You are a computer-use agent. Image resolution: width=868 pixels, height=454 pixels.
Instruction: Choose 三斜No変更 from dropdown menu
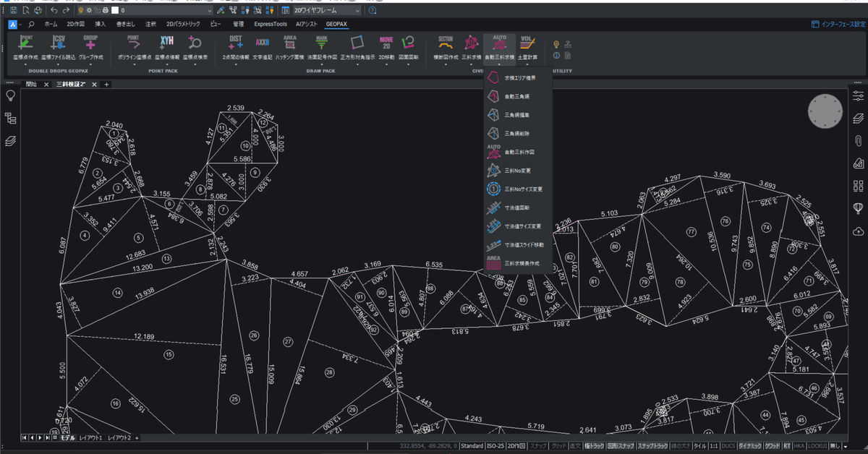point(517,171)
